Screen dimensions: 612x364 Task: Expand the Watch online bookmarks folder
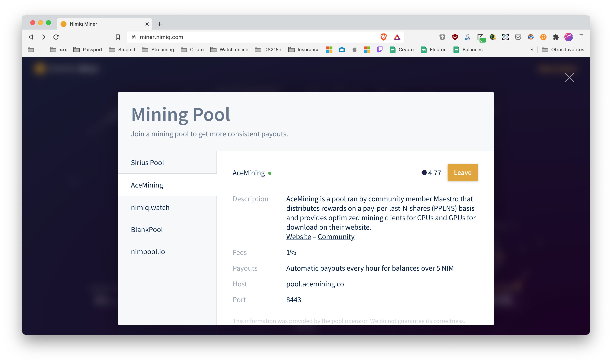229,50
